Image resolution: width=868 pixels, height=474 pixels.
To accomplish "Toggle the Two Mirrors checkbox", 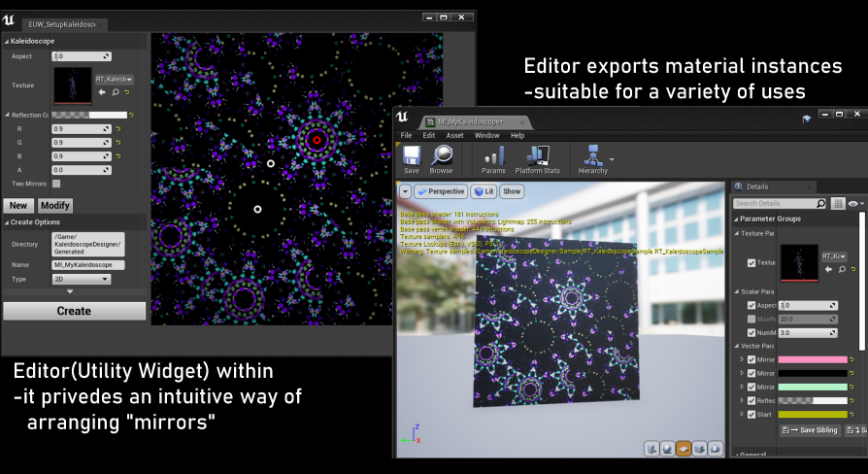I will pyautogui.click(x=56, y=184).
